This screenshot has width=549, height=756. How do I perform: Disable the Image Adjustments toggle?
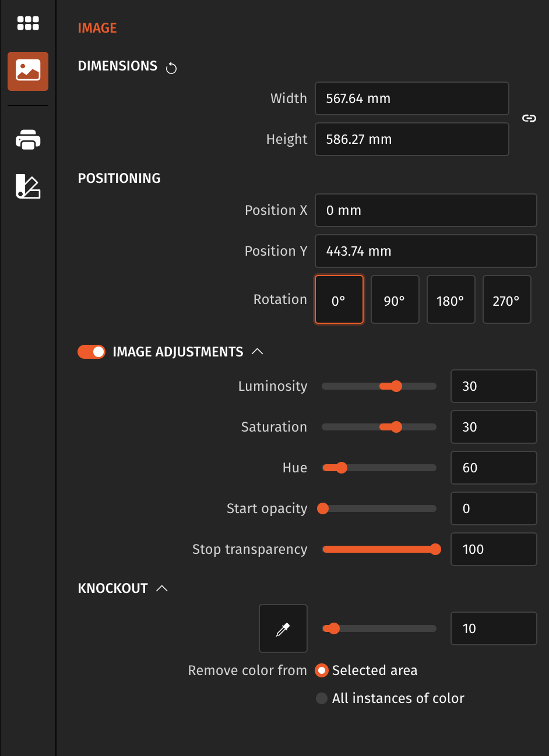click(x=91, y=352)
